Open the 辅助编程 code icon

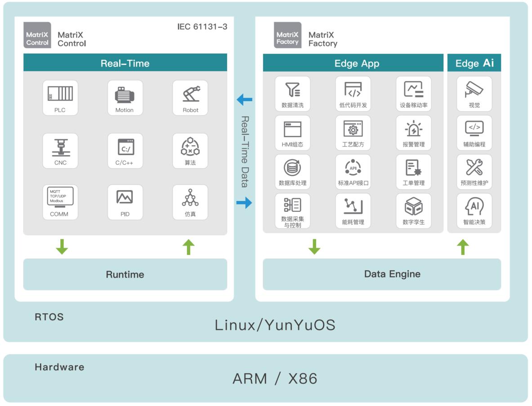tap(474, 133)
